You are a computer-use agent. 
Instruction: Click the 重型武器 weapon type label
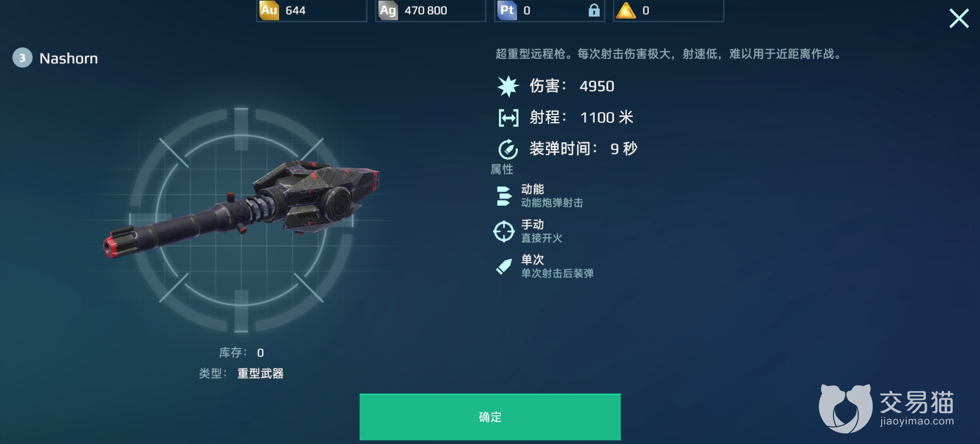click(x=260, y=374)
